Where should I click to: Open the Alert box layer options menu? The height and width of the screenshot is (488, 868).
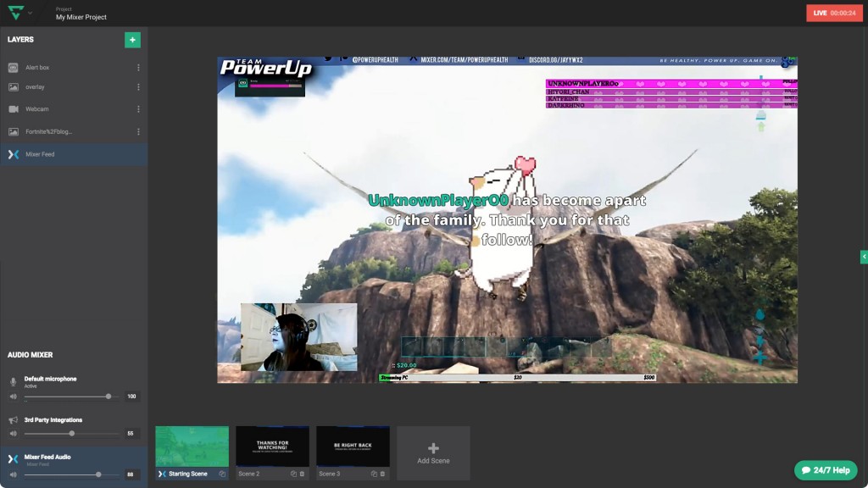tap(138, 68)
